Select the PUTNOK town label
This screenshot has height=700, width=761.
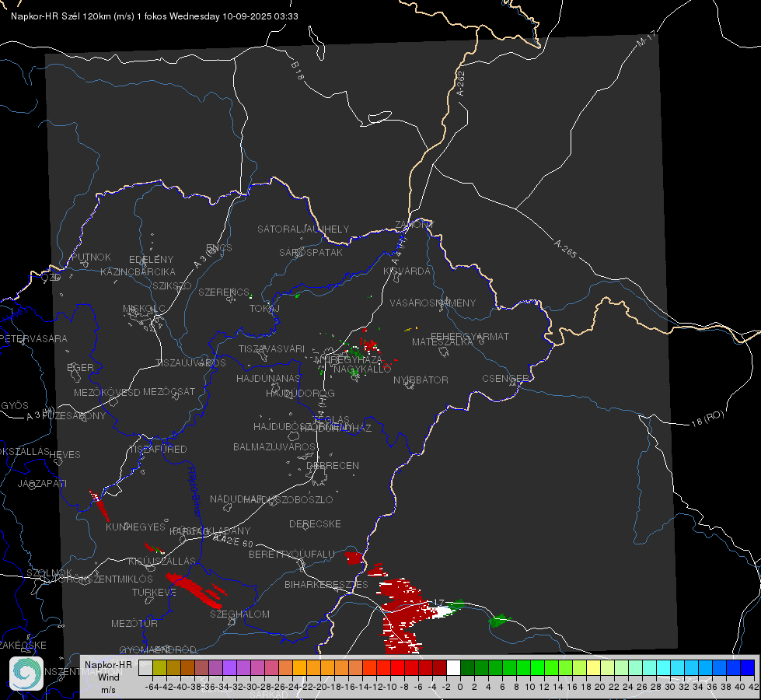pyautogui.click(x=91, y=257)
